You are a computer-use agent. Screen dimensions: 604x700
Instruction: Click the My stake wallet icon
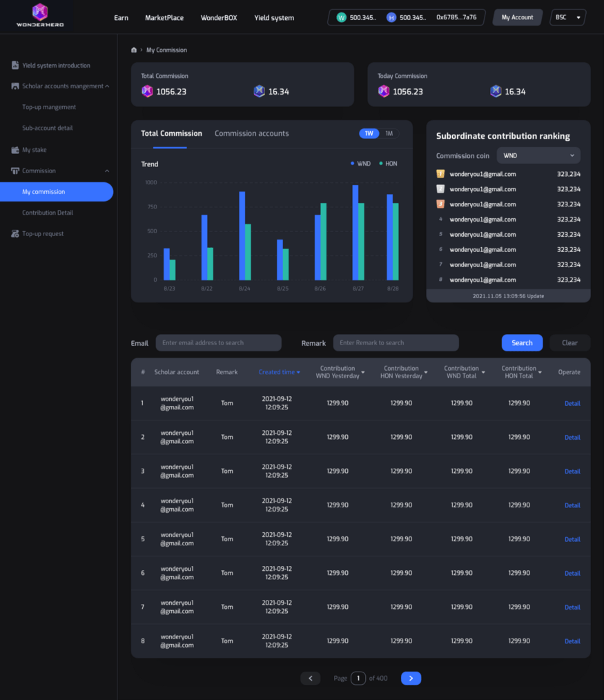[x=15, y=150]
